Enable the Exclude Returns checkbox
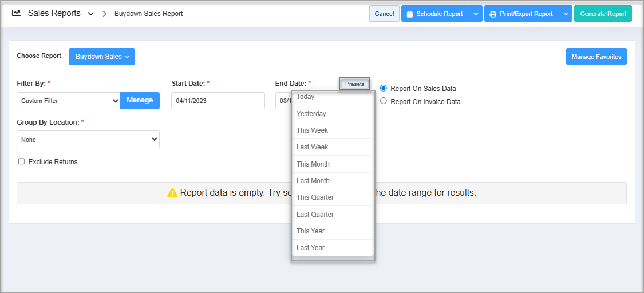This screenshot has height=293, width=644. 22,161
